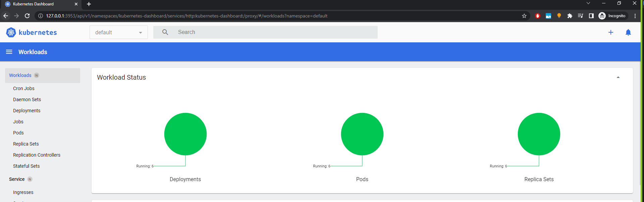Click the media control playlist icon

581,16
